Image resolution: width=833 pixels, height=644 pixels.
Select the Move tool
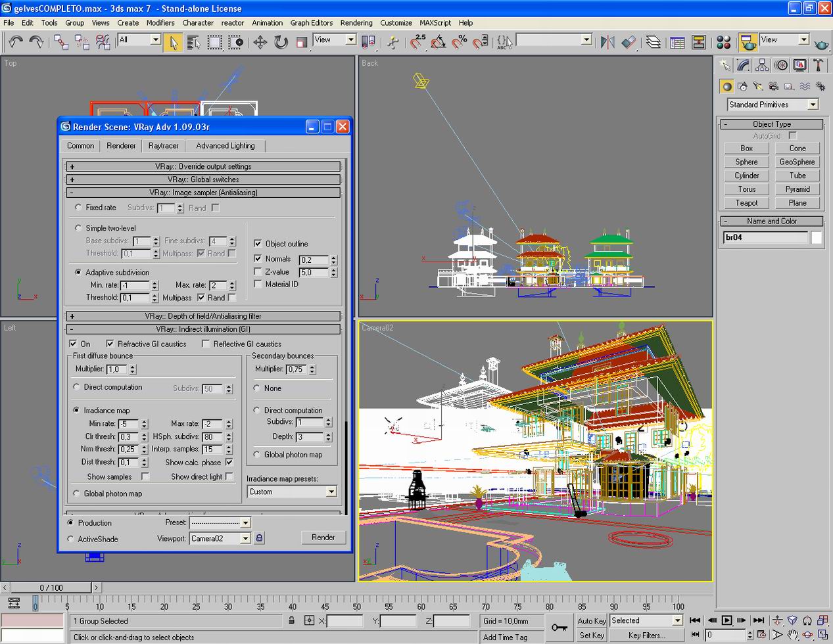[260, 42]
